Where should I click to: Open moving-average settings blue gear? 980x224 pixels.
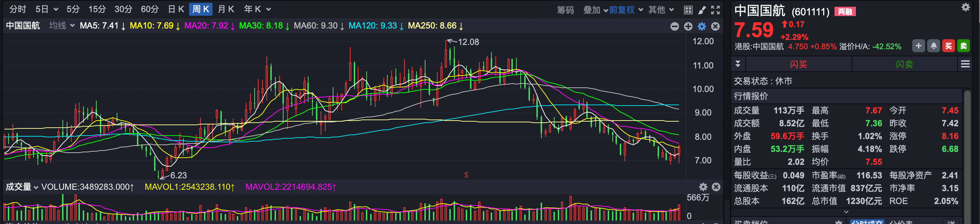coord(702,26)
